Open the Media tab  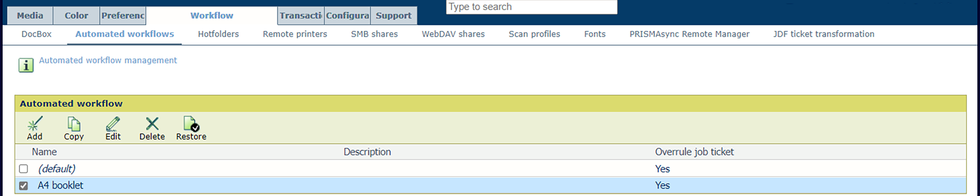pyautogui.click(x=30, y=16)
